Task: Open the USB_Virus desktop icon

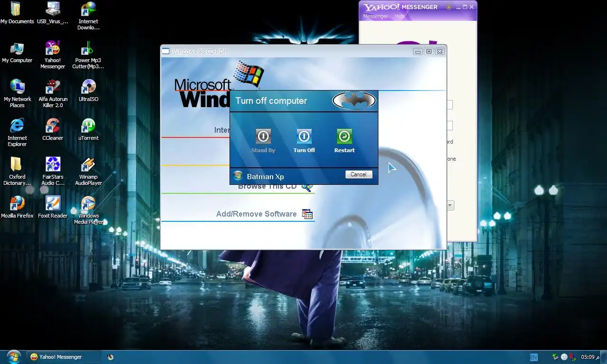Action: click(x=53, y=13)
